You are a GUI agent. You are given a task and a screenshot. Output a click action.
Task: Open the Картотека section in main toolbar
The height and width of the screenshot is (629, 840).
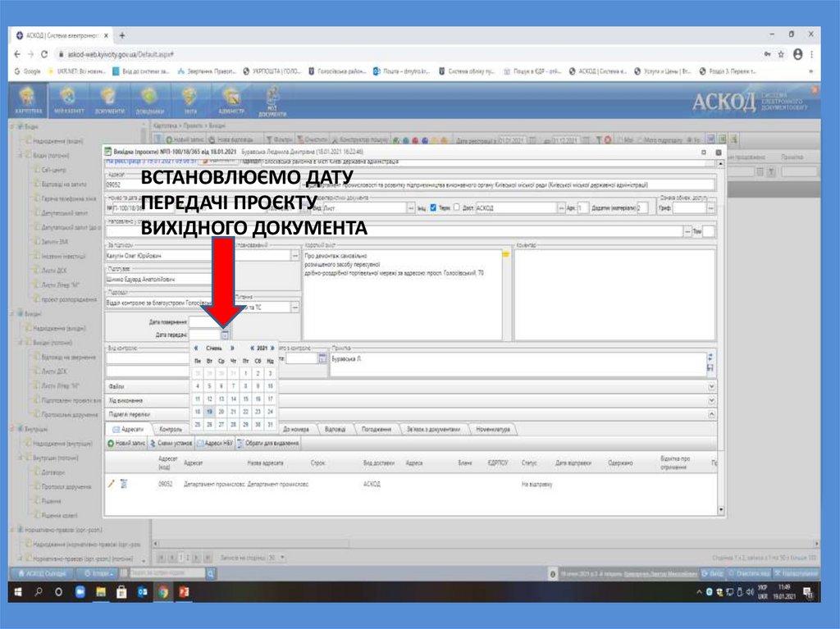pyautogui.click(x=28, y=101)
